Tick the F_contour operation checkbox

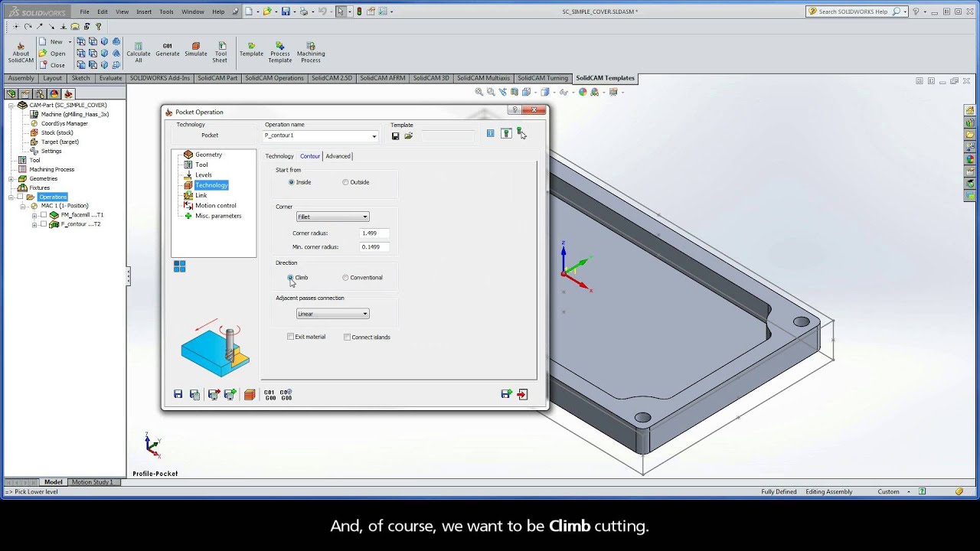point(44,224)
